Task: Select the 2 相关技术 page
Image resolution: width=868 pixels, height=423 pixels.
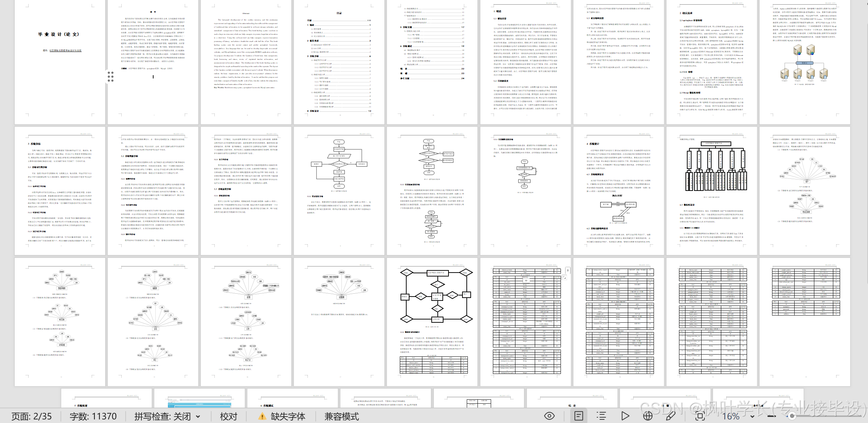Action: click(712, 62)
